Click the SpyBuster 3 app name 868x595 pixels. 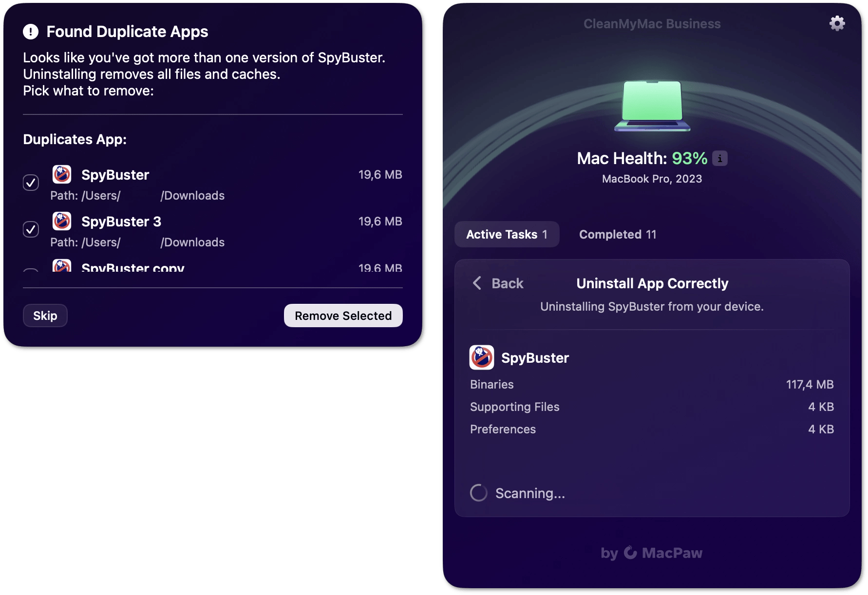[121, 222]
